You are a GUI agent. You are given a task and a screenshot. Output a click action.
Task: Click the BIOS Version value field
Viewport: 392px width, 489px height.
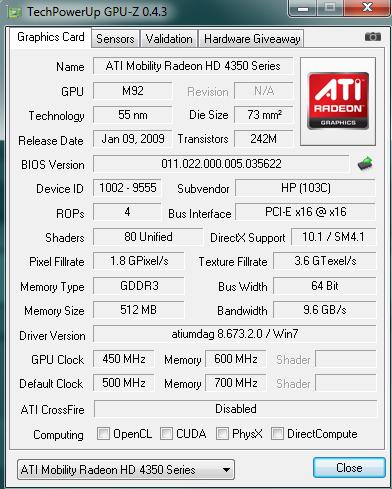pyautogui.click(x=221, y=164)
